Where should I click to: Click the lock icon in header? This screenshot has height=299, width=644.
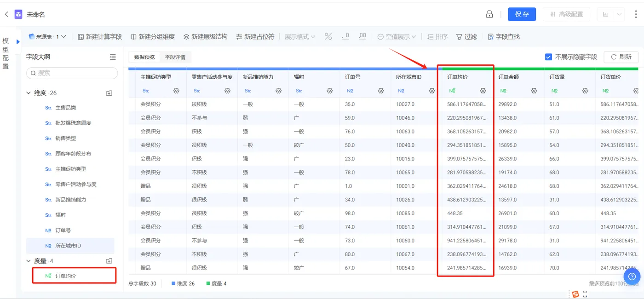pos(489,14)
